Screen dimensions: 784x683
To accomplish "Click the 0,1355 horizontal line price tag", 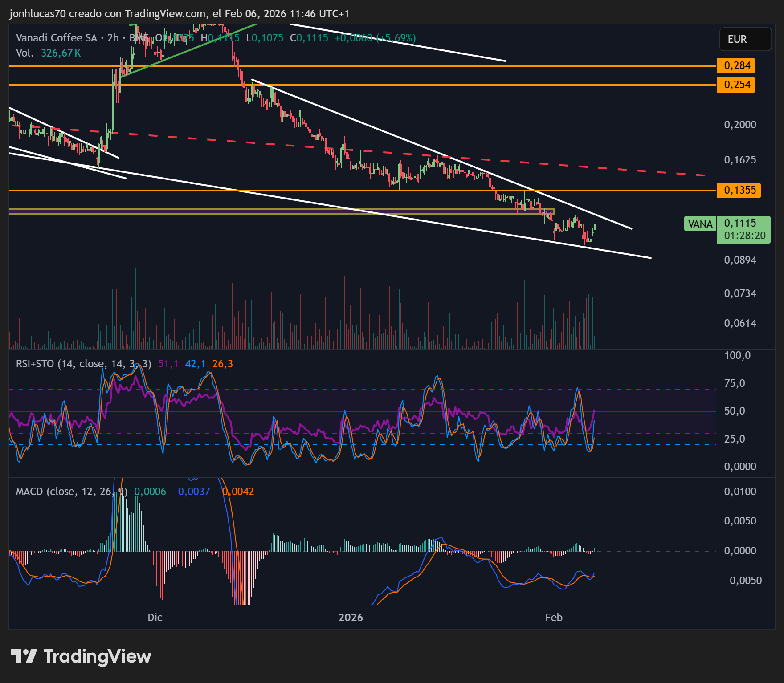I will pos(739,191).
